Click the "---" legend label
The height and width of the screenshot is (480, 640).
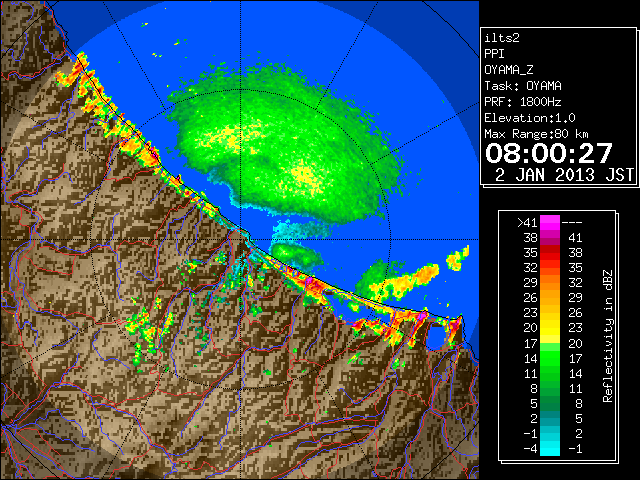pyautogui.click(x=572, y=223)
